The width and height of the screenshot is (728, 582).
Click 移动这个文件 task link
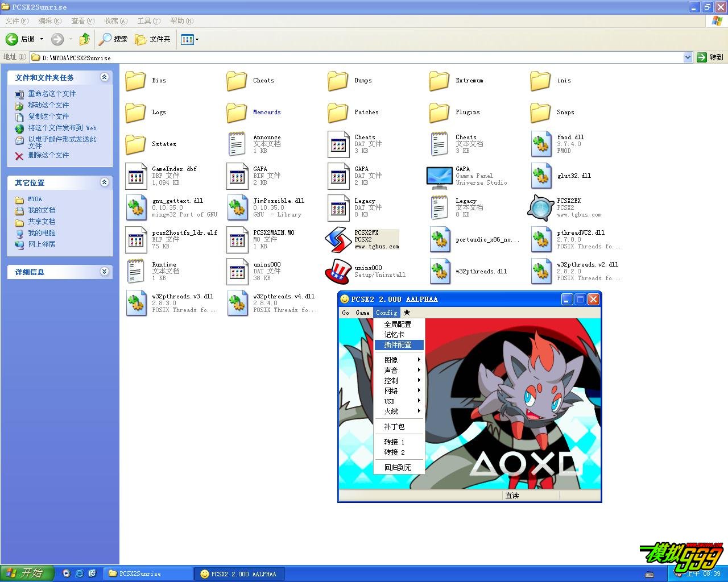[48, 105]
